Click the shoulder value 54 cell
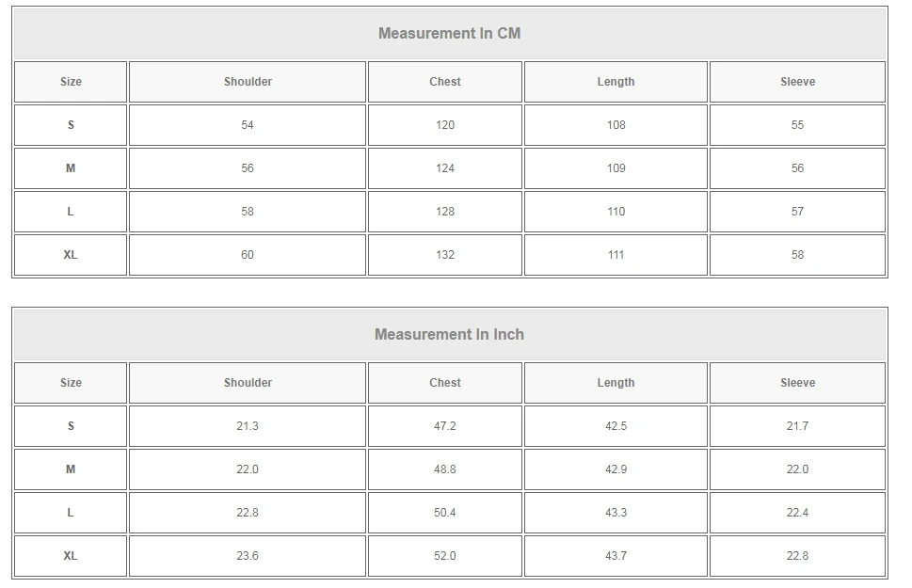The width and height of the screenshot is (912, 588). [x=248, y=125]
